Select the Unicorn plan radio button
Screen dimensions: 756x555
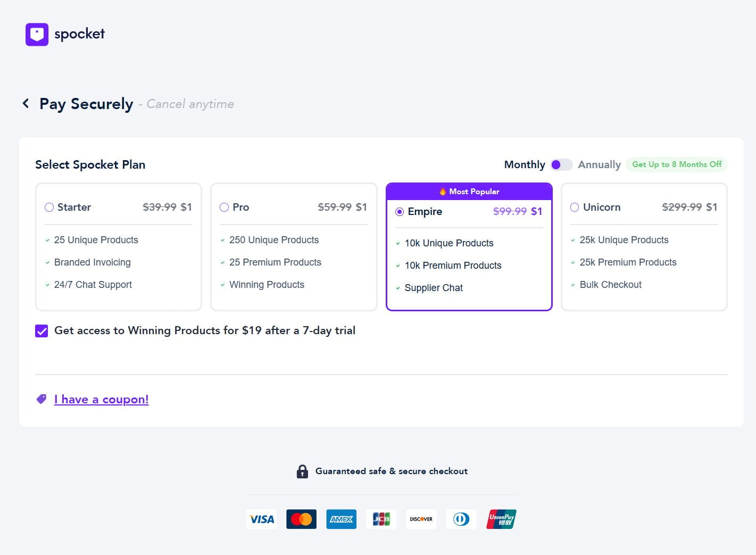pos(575,207)
